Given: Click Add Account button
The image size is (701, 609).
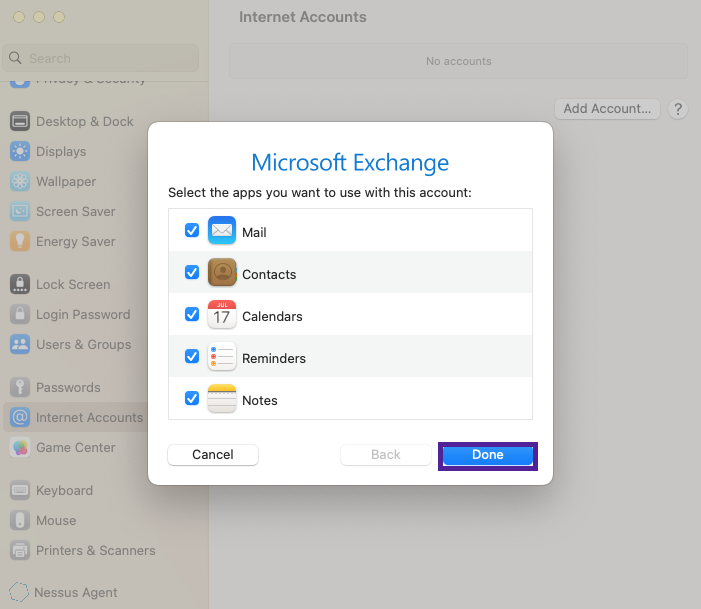Looking at the screenshot, I should (x=607, y=109).
